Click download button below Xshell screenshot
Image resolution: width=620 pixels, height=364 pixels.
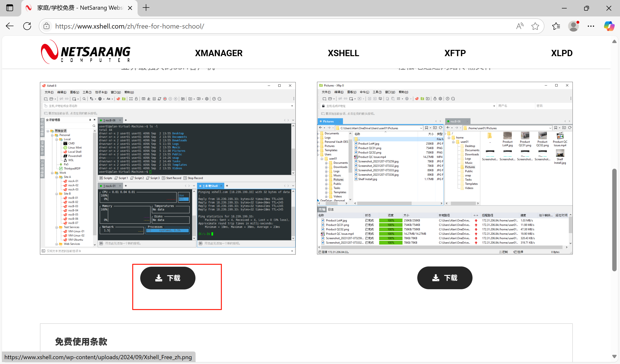click(168, 278)
